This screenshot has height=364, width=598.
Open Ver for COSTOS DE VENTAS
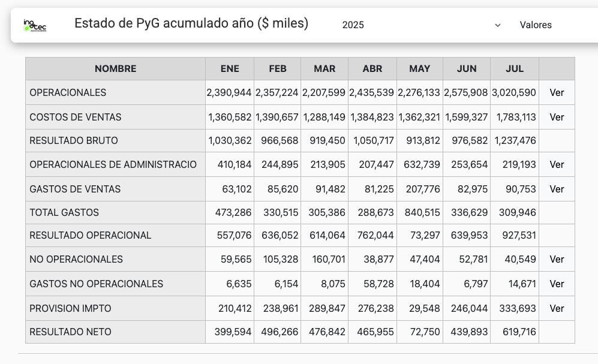[x=557, y=118]
